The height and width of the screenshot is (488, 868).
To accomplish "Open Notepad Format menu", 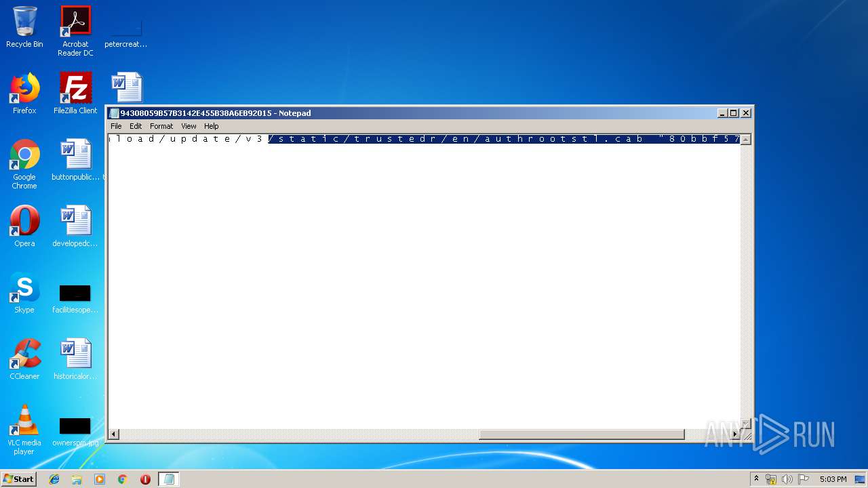I will tap(161, 126).
